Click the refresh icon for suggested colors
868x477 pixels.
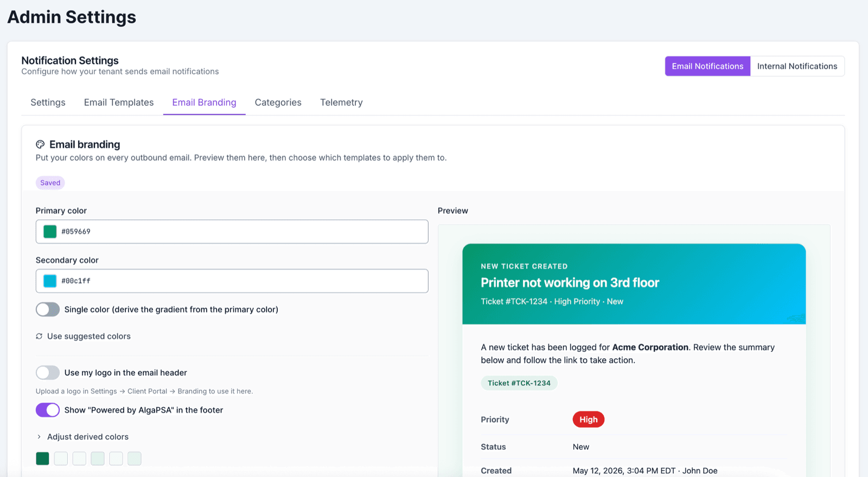tap(39, 336)
